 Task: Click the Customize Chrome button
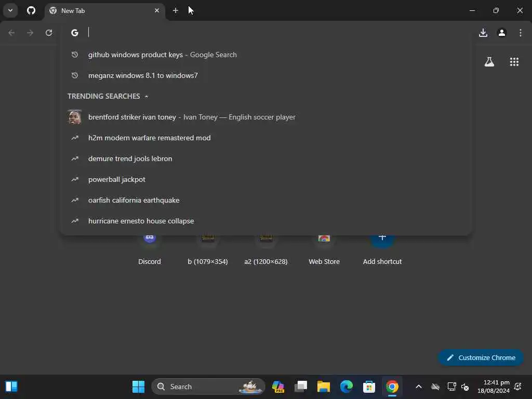[x=481, y=357]
